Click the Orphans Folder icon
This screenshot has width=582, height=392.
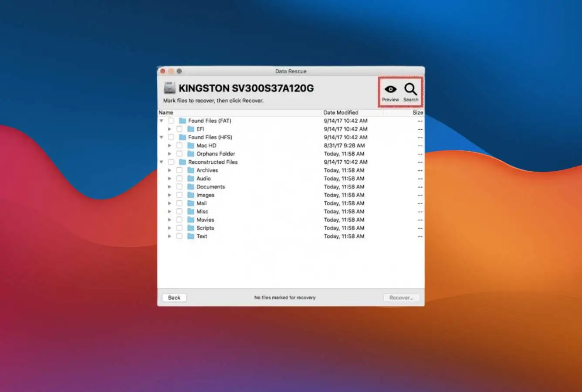click(x=191, y=154)
